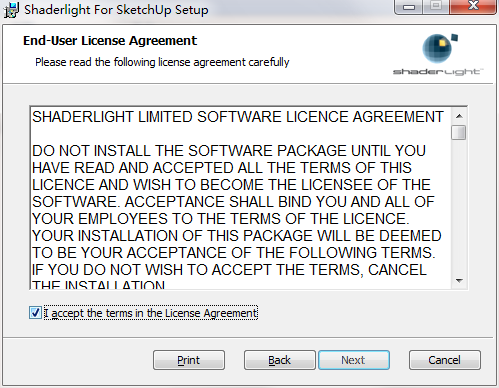499x388 pixels.
Task: Click the Print button
Action: [189, 360]
